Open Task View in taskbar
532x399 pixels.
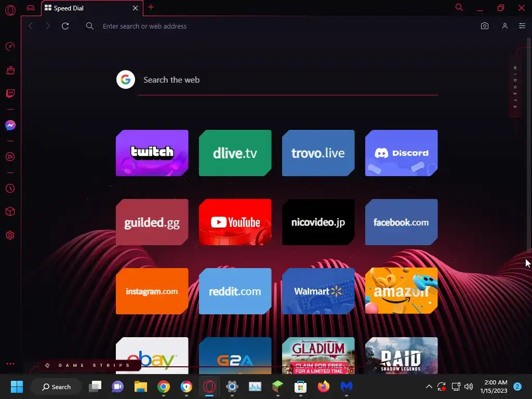tap(95, 387)
